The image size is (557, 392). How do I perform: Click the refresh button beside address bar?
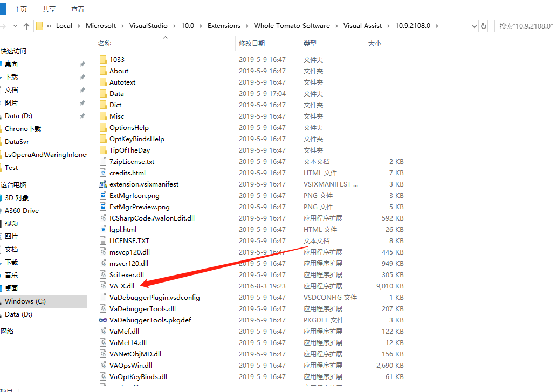point(484,26)
